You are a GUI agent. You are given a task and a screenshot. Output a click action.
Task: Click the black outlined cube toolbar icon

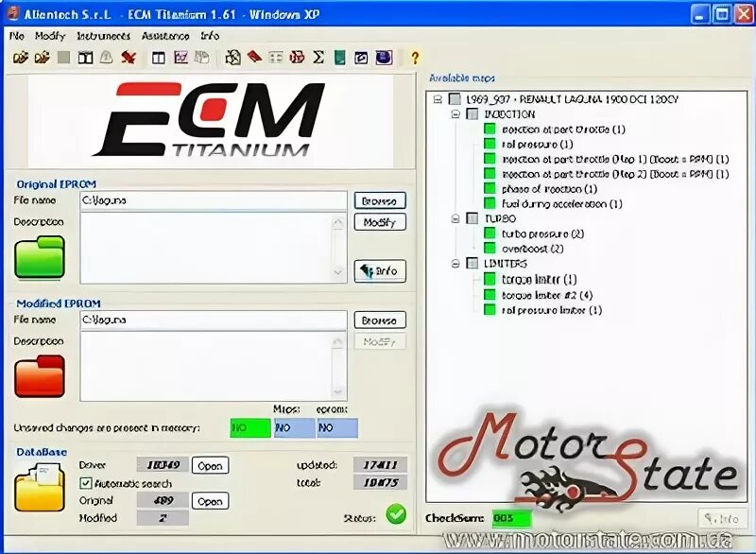tap(232, 58)
